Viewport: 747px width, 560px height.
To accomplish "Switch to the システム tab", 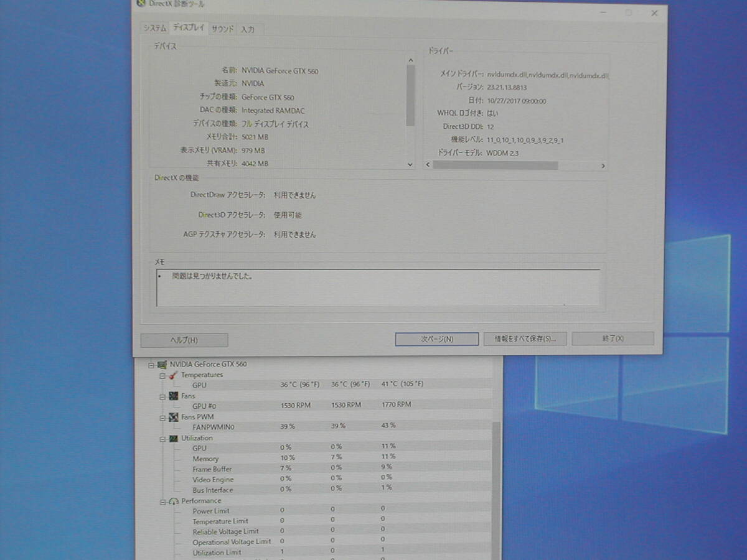I will pyautogui.click(x=154, y=29).
